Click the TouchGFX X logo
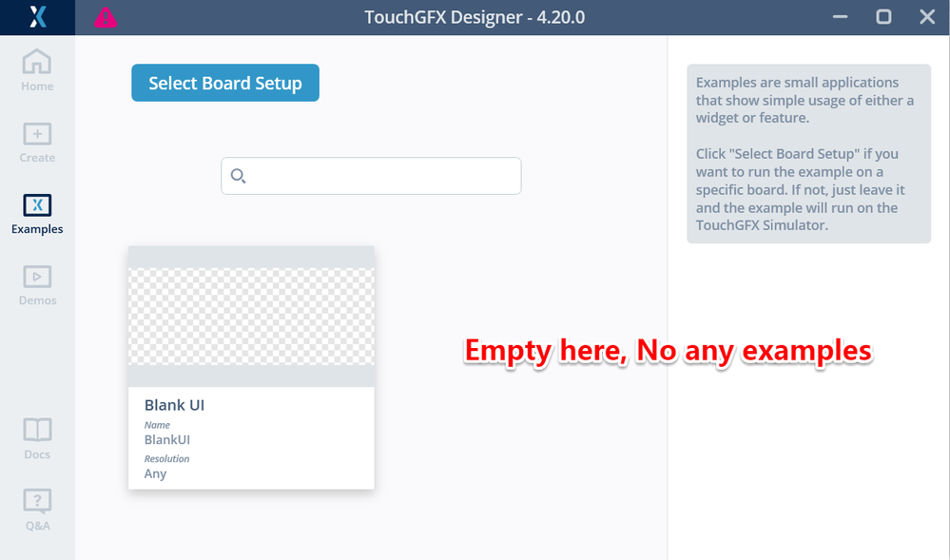Screen dimensions: 950x560 (x=38, y=17)
